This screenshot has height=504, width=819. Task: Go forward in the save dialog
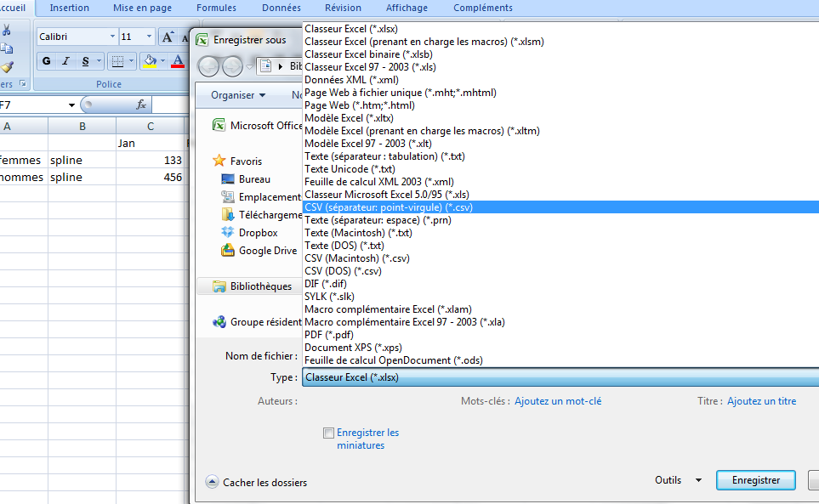[232, 66]
